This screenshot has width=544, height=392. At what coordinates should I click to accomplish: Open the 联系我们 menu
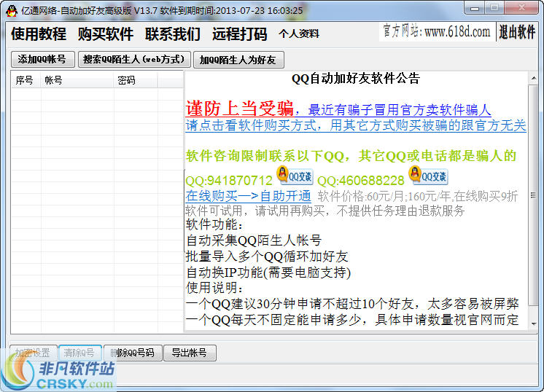173,34
